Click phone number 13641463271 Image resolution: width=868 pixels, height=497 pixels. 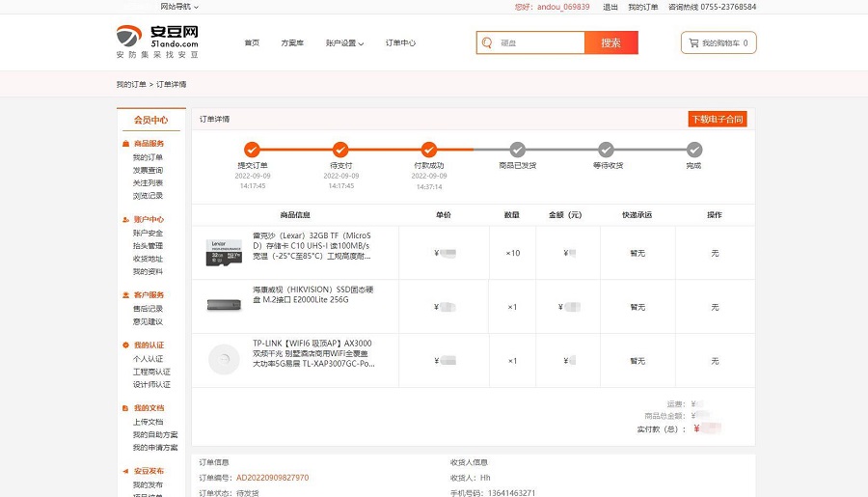[x=511, y=492]
